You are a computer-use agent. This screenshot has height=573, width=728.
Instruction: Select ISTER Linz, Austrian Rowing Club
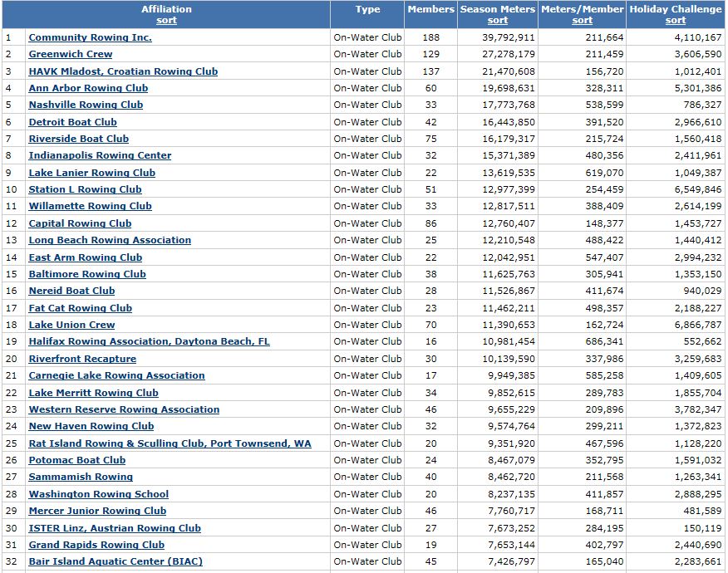point(115,528)
